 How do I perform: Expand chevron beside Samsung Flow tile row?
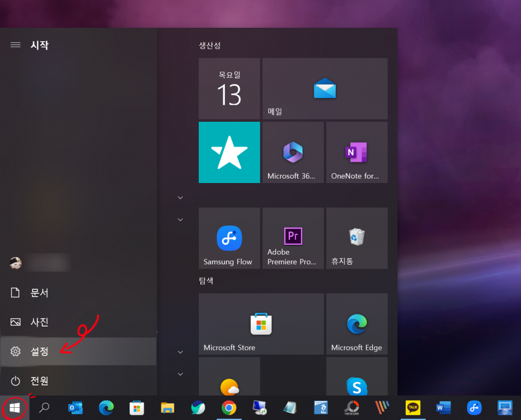[x=180, y=220]
